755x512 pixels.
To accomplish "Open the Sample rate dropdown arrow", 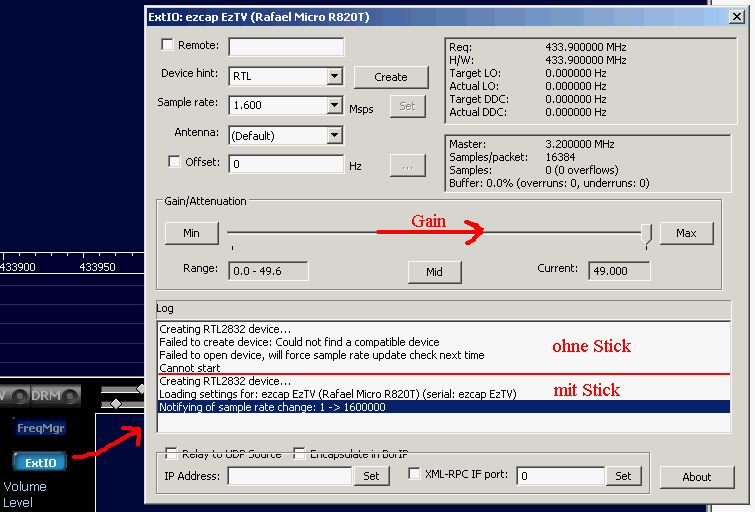I will pos(334,105).
